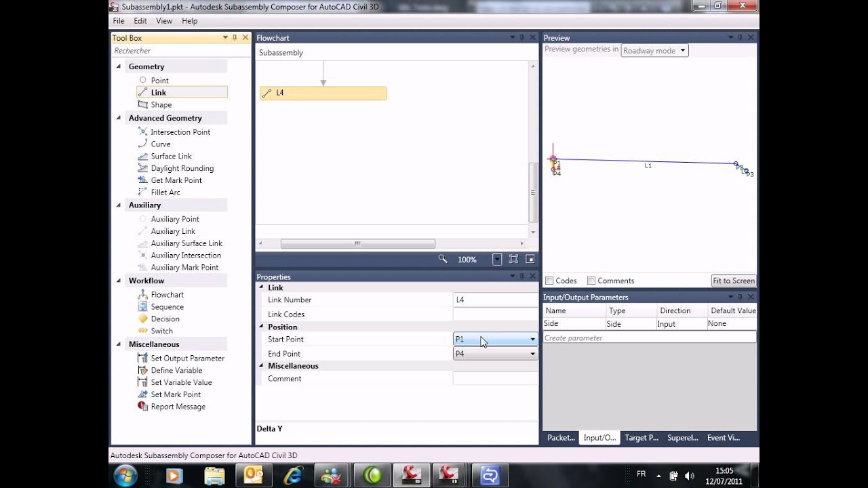868x488 pixels.
Task: Click the Comment input field
Action: coord(495,379)
